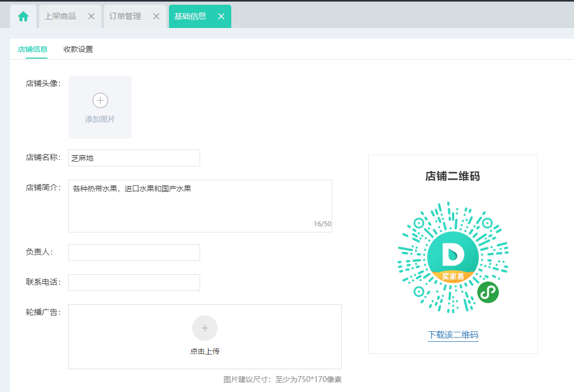Click the green mini-program icon on QR code
This screenshot has height=392, width=574.
[488, 292]
